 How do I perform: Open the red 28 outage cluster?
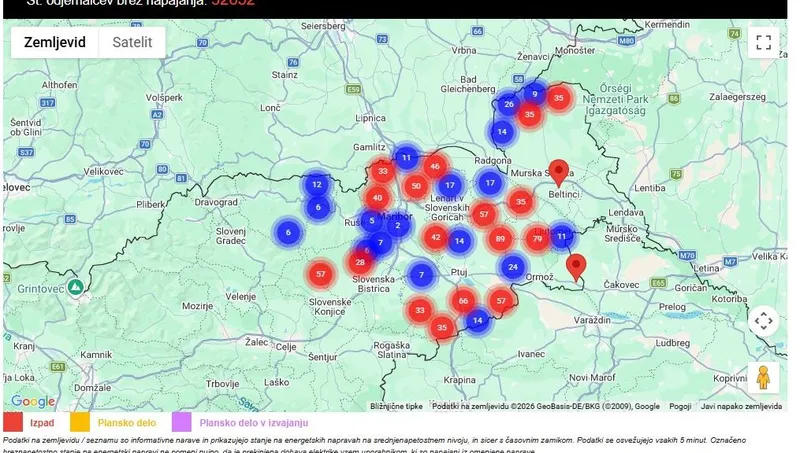click(x=360, y=262)
